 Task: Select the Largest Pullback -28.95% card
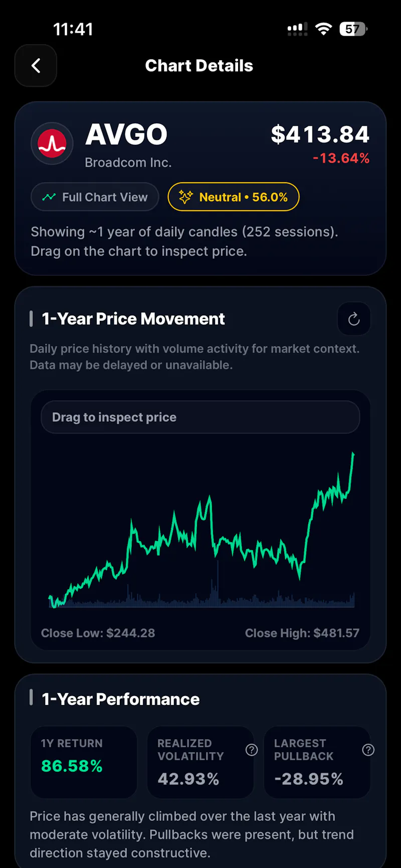[317, 762]
